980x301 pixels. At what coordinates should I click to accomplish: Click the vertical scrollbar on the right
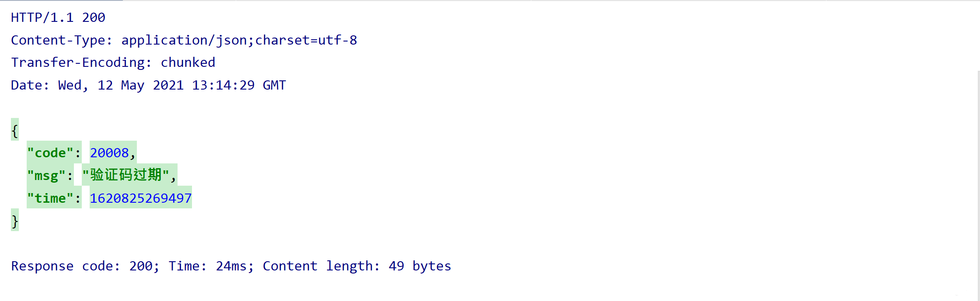coord(978,183)
